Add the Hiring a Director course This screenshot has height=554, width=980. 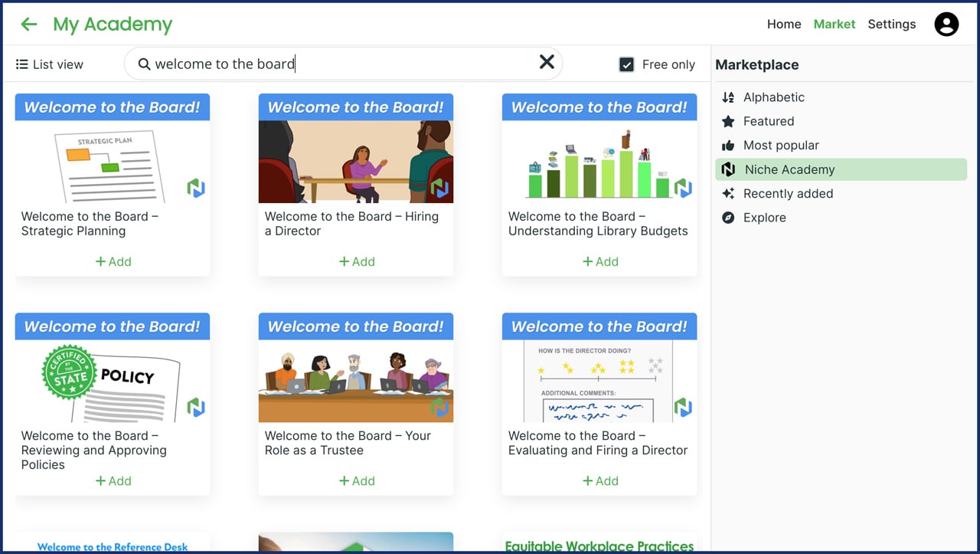(356, 261)
